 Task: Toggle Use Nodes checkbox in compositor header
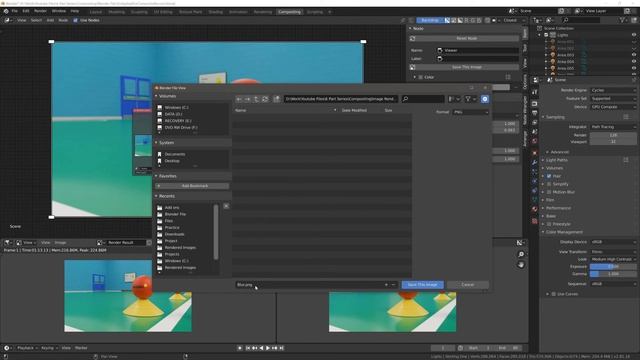(75, 20)
